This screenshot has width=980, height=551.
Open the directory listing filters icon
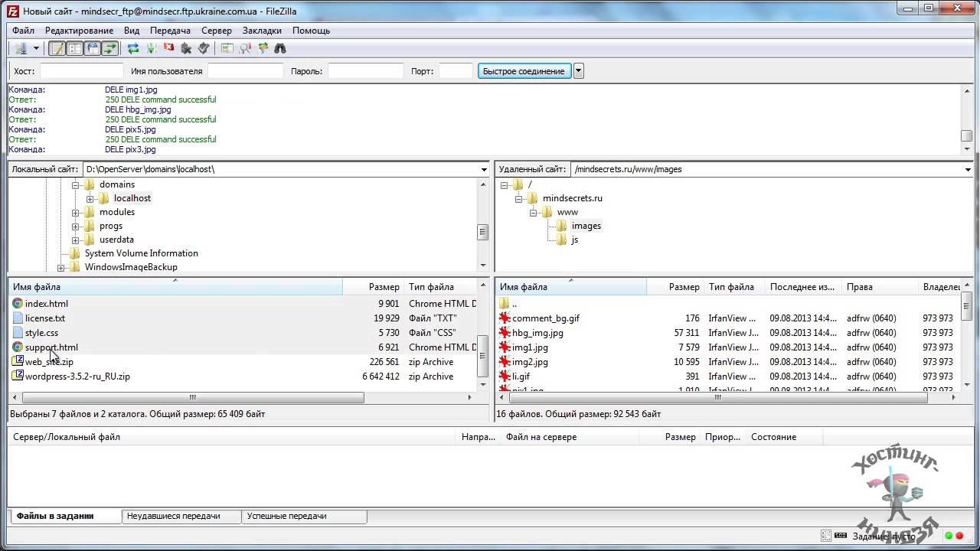227,48
